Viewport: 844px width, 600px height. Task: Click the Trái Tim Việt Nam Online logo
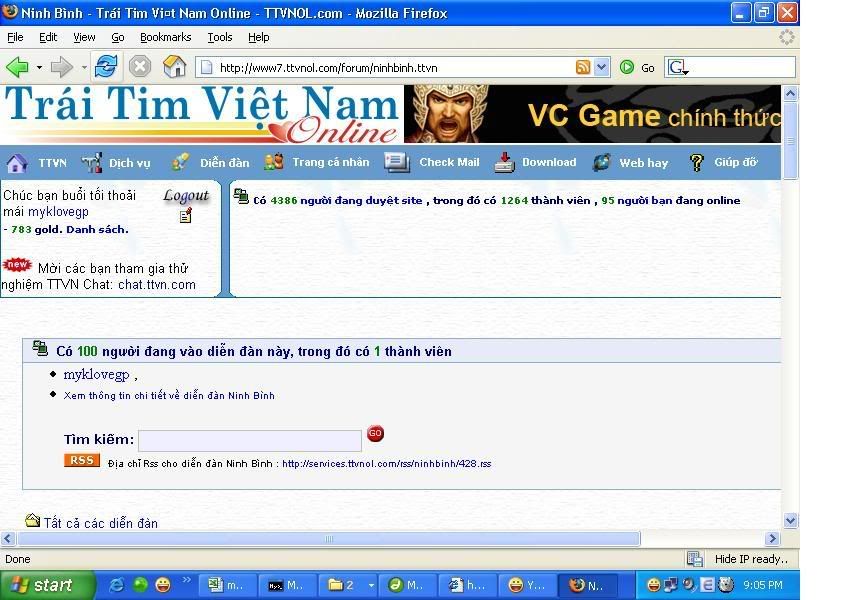point(202,114)
